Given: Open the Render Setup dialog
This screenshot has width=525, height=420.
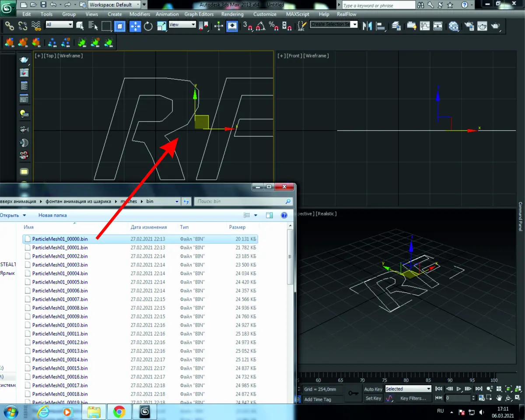Looking at the screenshot, I should point(469,26).
